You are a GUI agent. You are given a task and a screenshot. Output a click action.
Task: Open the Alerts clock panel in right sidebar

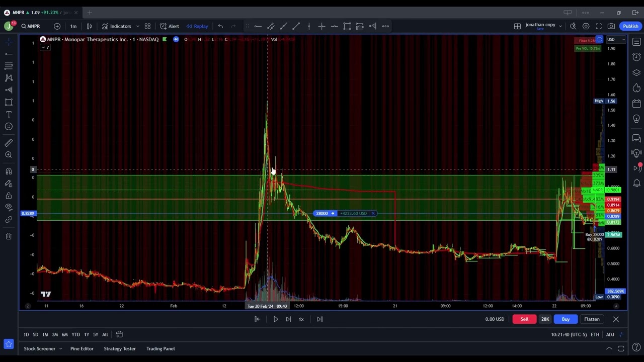pos(636,57)
